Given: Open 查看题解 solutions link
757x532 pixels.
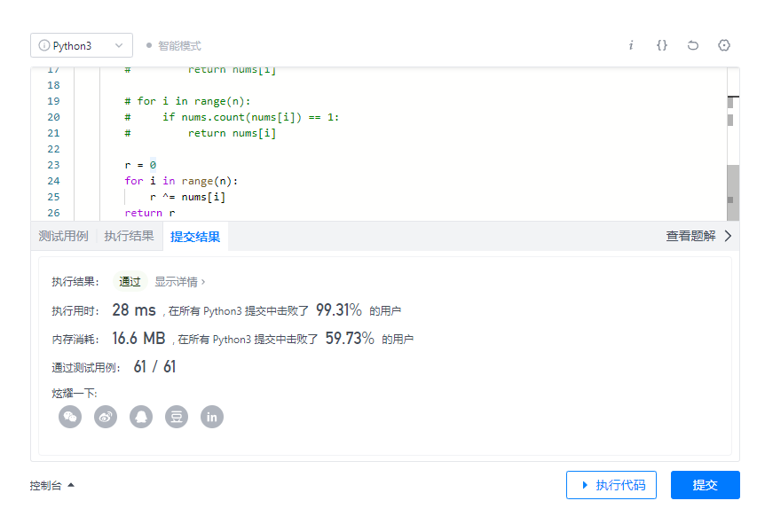Looking at the screenshot, I should pyautogui.click(x=690, y=236).
